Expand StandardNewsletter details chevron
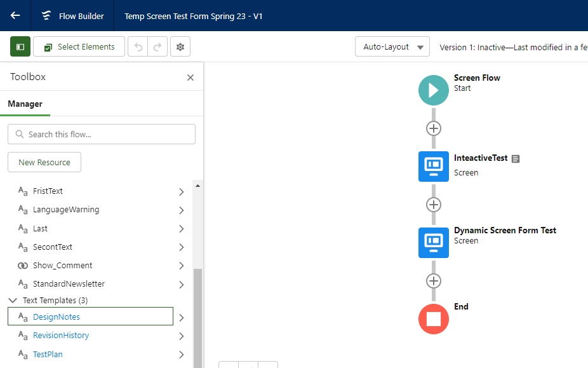Screen dimensions: 588x368 (x=182, y=285)
